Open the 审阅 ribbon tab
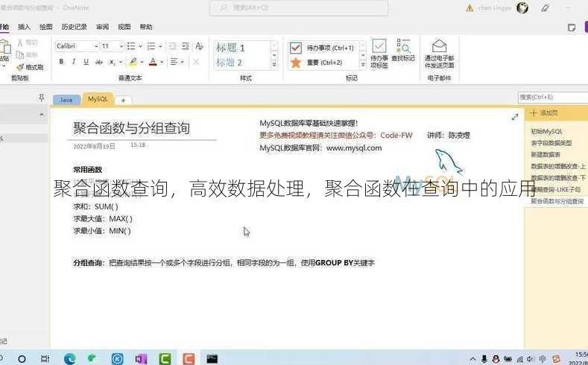The width and height of the screenshot is (588, 365). tap(102, 27)
